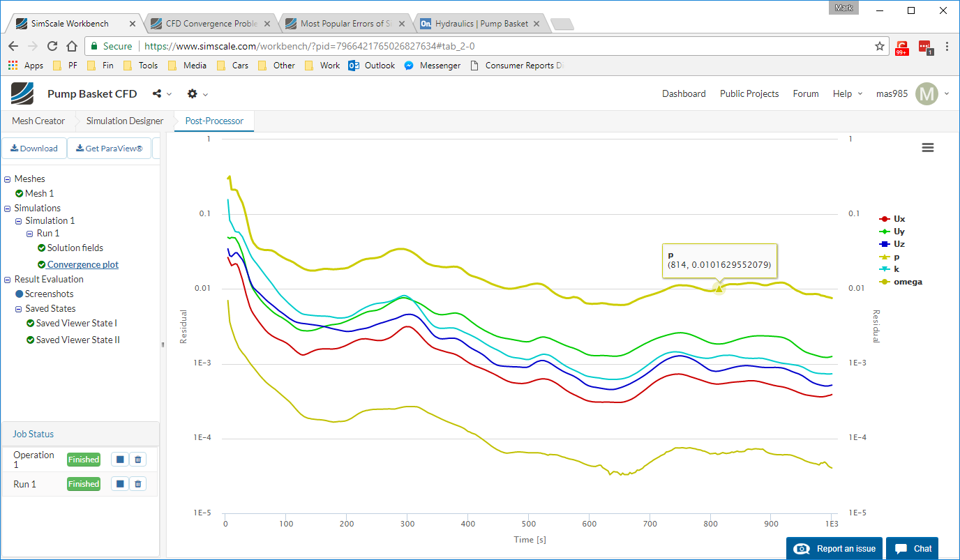Screen dimensions: 960x560
Task: Open the Public Projects link
Action: (x=749, y=93)
